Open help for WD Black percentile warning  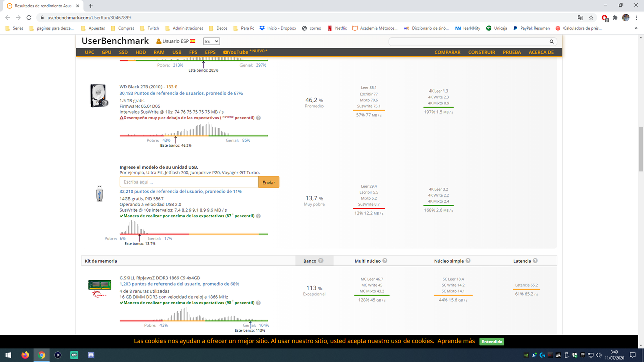click(258, 118)
